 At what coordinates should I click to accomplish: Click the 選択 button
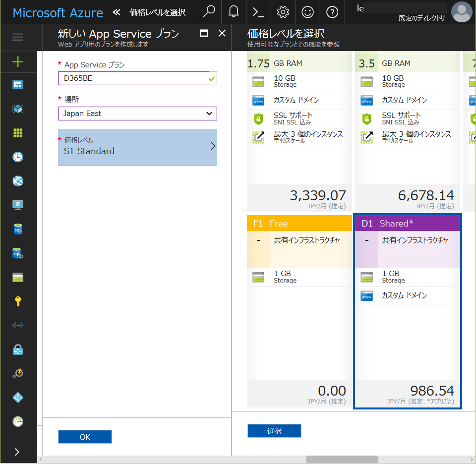coord(274,431)
